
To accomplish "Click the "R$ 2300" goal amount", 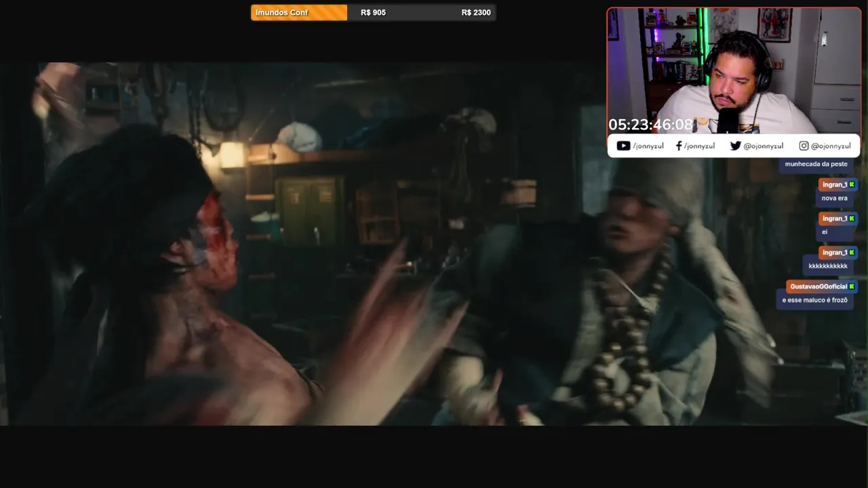I will coord(476,12).
